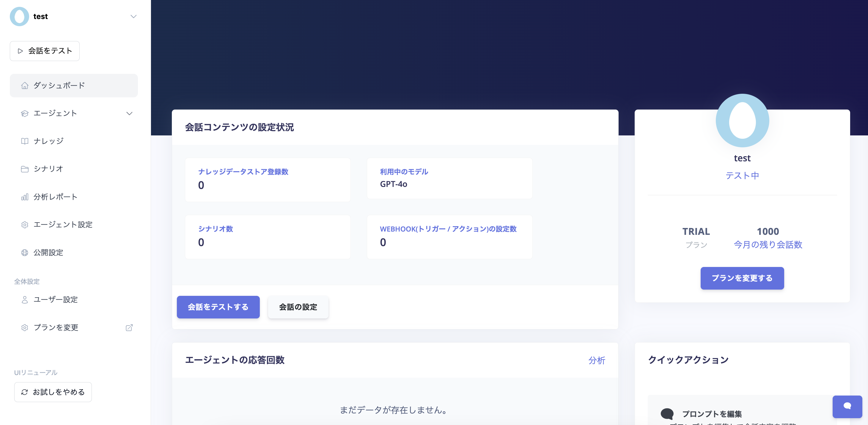Click the folder icon beside シナリオ
The width and height of the screenshot is (868, 425).
[25, 169]
